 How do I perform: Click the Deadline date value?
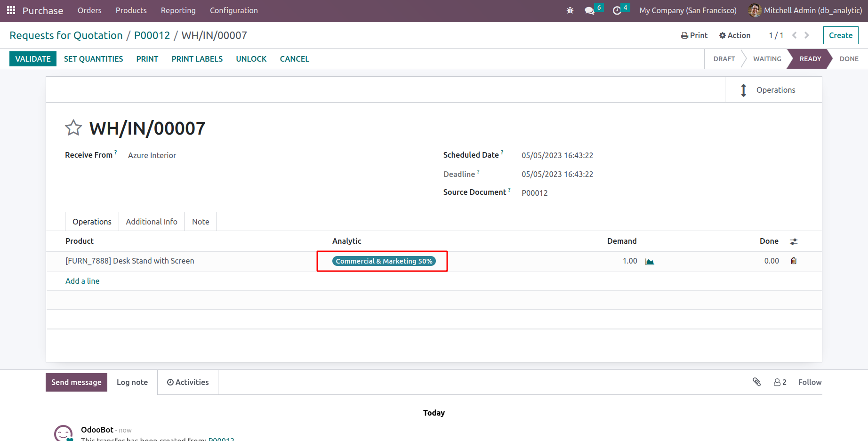(x=557, y=174)
